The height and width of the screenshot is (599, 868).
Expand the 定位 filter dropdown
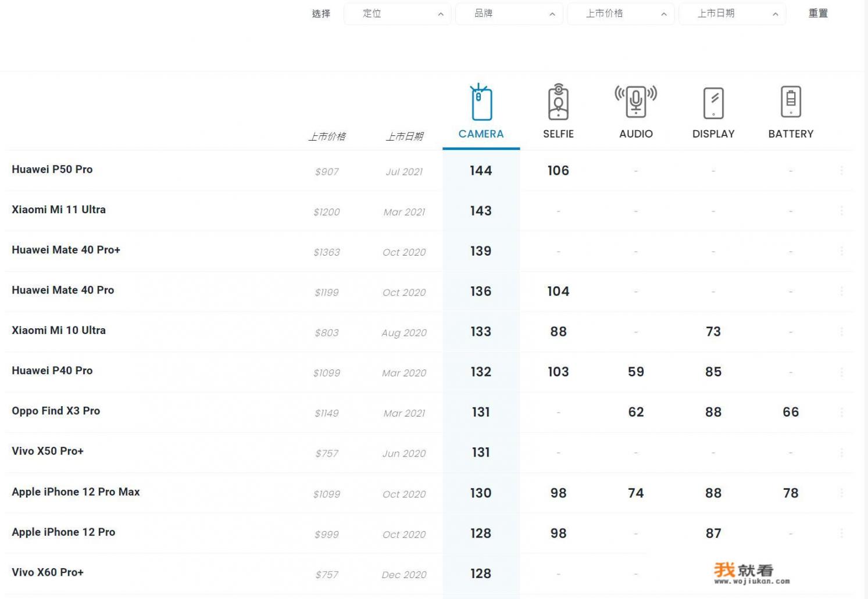(398, 13)
